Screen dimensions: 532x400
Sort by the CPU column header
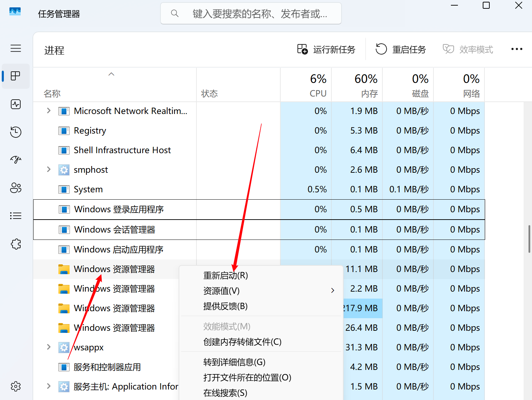pos(306,85)
